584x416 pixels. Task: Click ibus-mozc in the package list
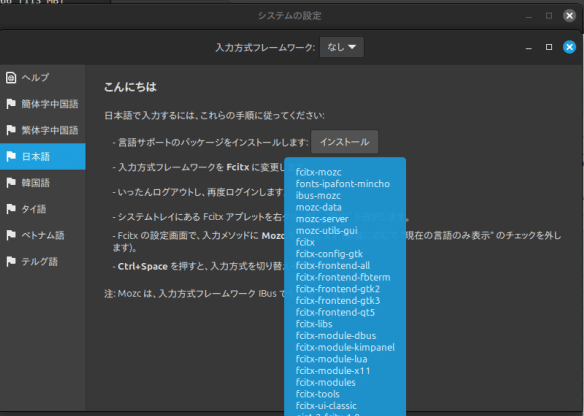click(x=318, y=196)
